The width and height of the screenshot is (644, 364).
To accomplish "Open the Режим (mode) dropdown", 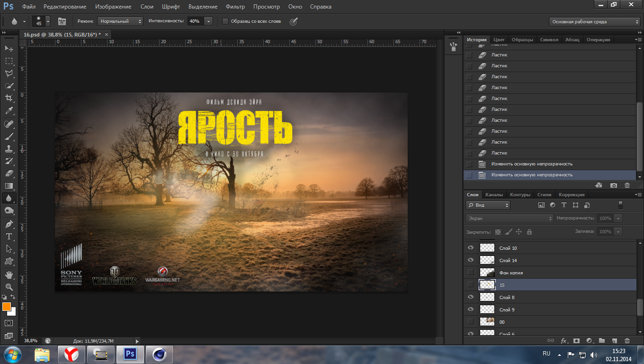I will click(120, 21).
